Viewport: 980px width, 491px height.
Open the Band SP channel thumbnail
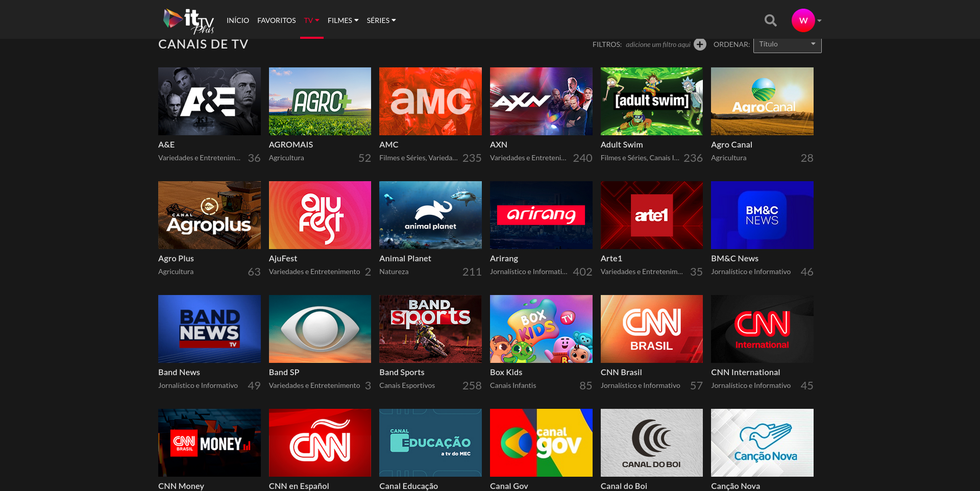(x=320, y=329)
